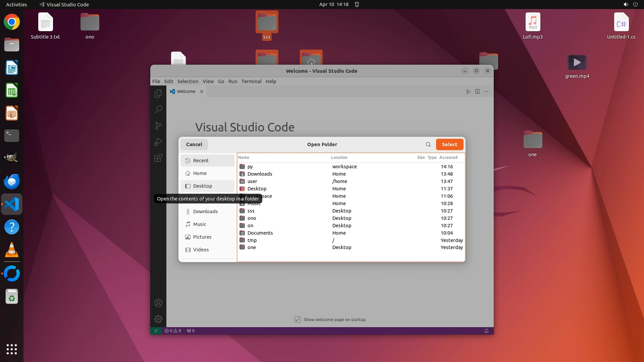The width and height of the screenshot is (644, 362).
Task: Click the Manage gear icon in the activity bar
Action: point(158,319)
